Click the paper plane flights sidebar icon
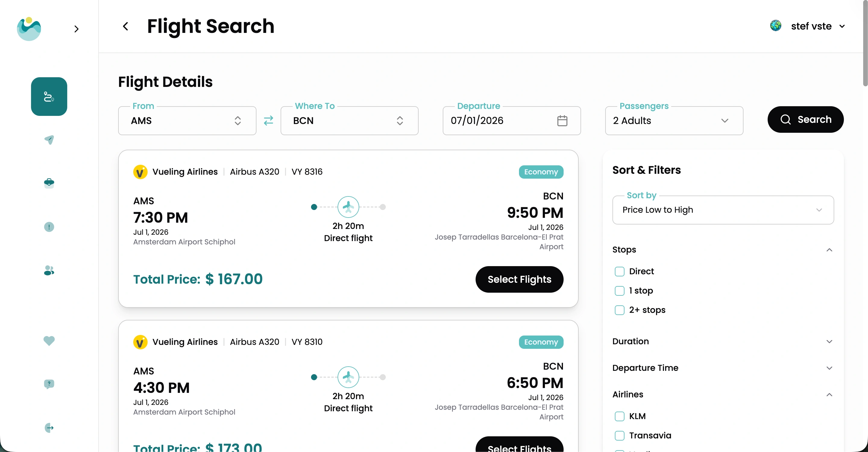Screen dimensions: 868x452 tap(49, 140)
